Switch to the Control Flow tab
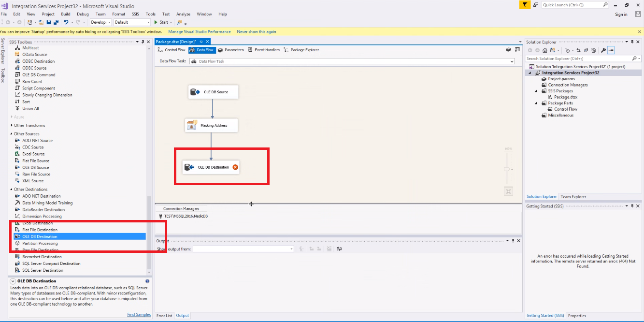Image resolution: width=644 pixels, height=322 pixels. (x=172, y=50)
